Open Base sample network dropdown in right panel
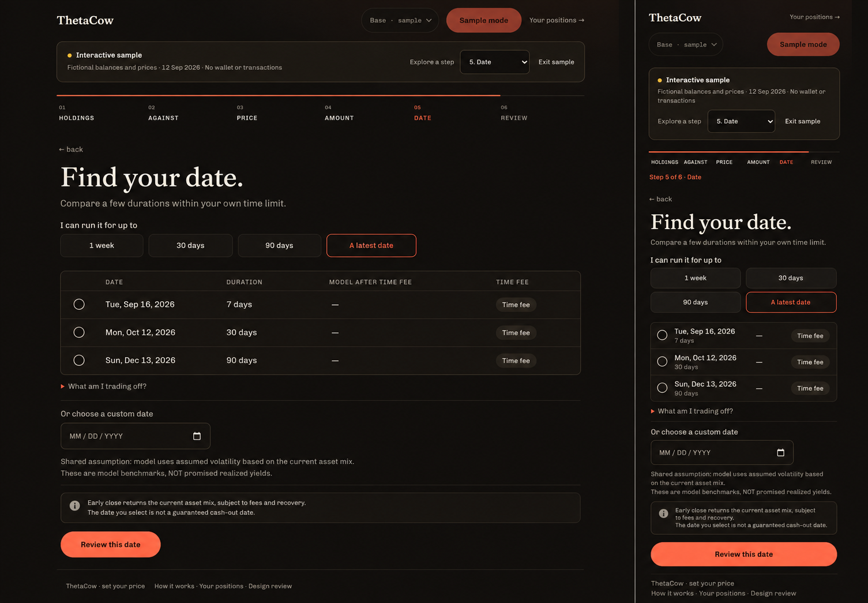 [x=686, y=44]
